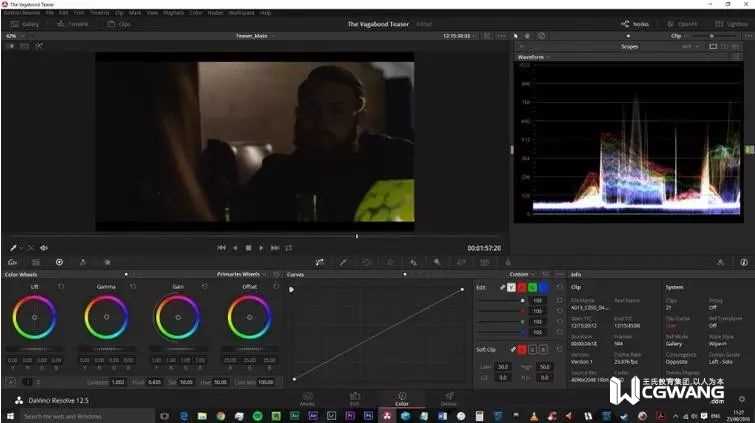Toggle the Gallery panel button
The width and height of the screenshot is (755, 423).
pos(25,24)
